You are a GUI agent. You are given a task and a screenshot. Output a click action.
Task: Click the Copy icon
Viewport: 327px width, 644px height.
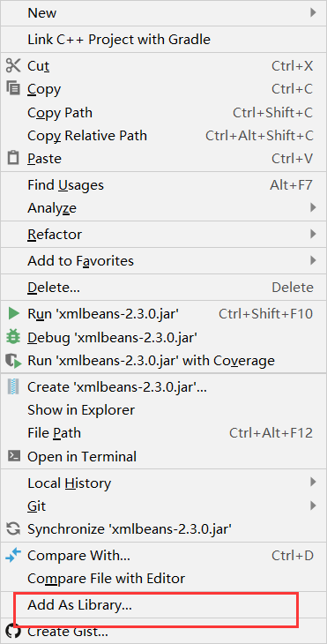coord(13,88)
